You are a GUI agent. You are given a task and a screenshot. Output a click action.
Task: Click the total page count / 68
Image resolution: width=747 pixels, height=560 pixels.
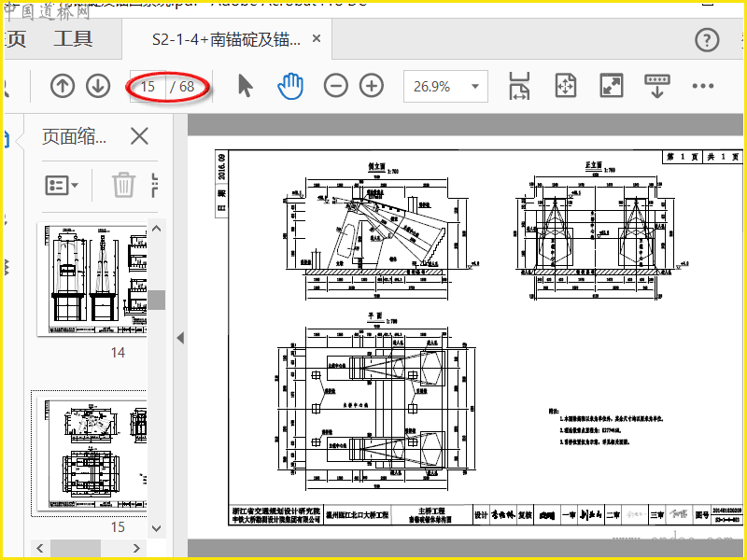click(x=182, y=86)
